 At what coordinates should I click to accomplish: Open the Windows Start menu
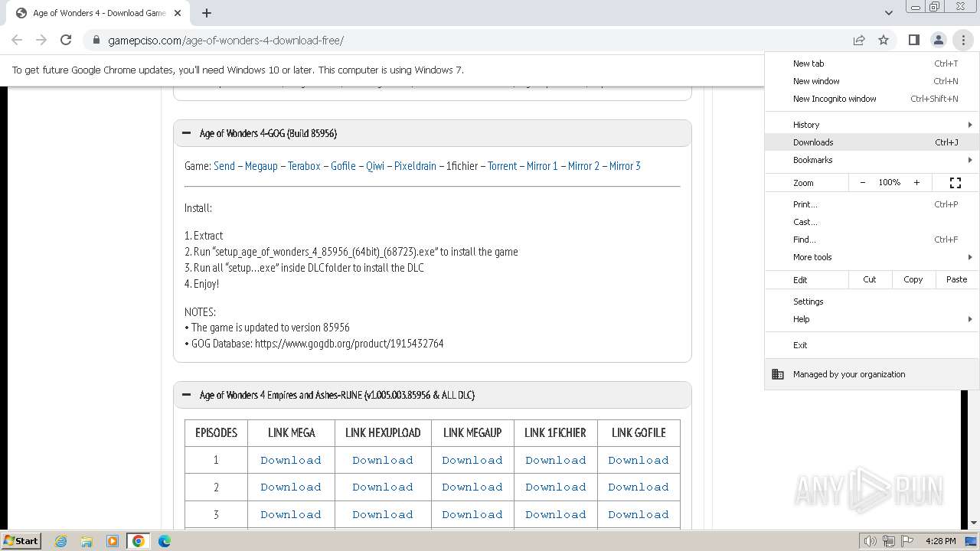(x=21, y=541)
